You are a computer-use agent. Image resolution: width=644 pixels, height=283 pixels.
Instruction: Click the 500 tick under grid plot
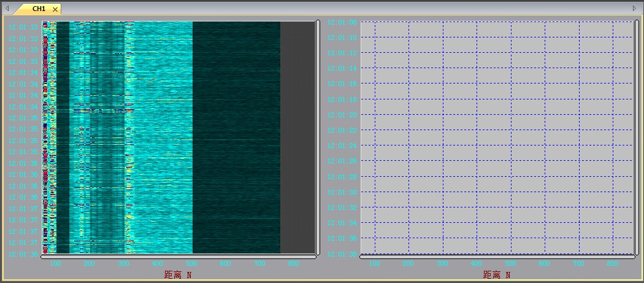click(x=510, y=264)
